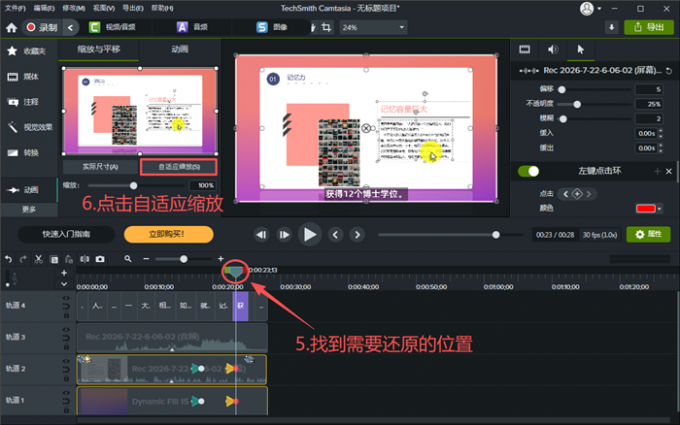Hide 轨道 4 with its eye icon

pos(66,298)
